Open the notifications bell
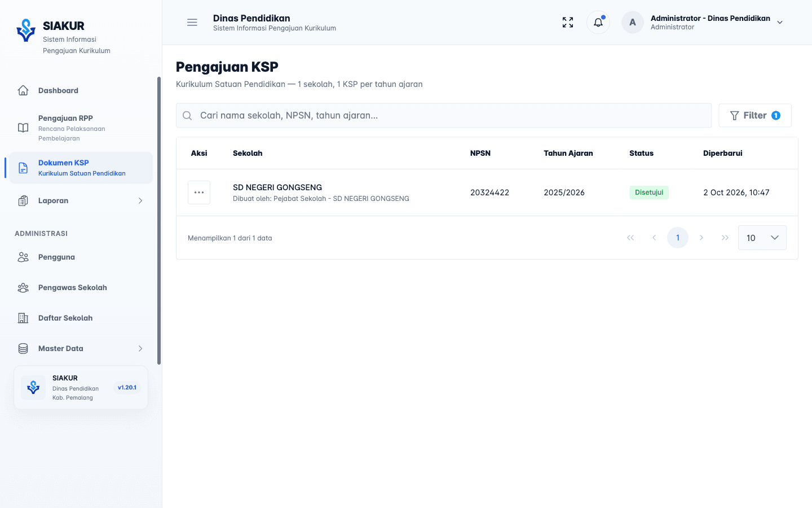This screenshot has height=508, width=812. 598,23
